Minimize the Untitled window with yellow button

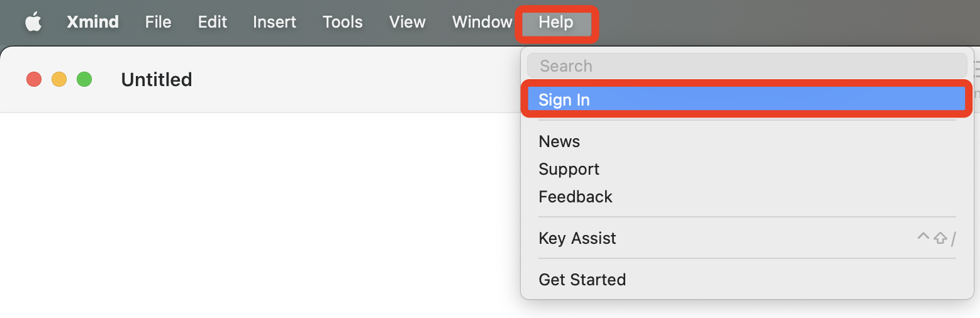[x=59, y=80]
